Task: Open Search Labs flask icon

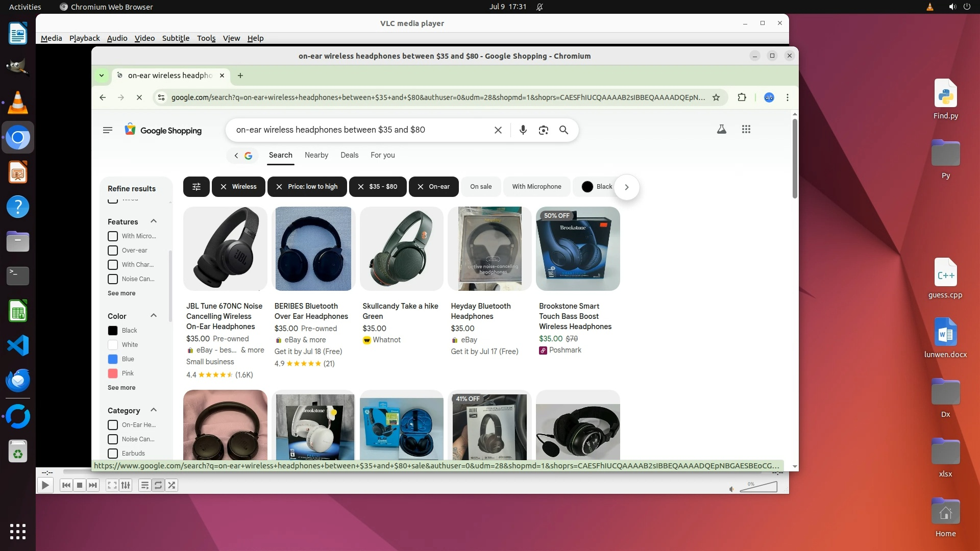Action: coord(721,130)
